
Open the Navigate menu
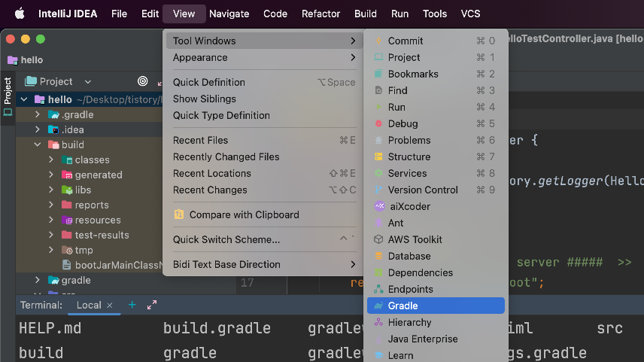[x=229, y=14]
